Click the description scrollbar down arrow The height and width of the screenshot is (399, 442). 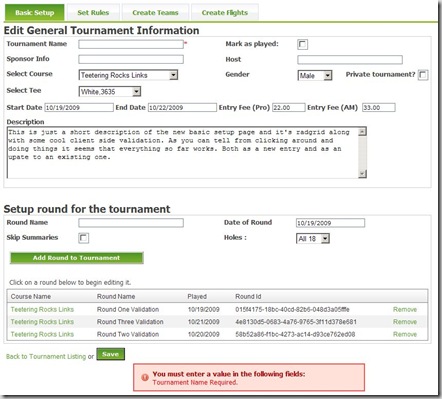coord(362,174)
